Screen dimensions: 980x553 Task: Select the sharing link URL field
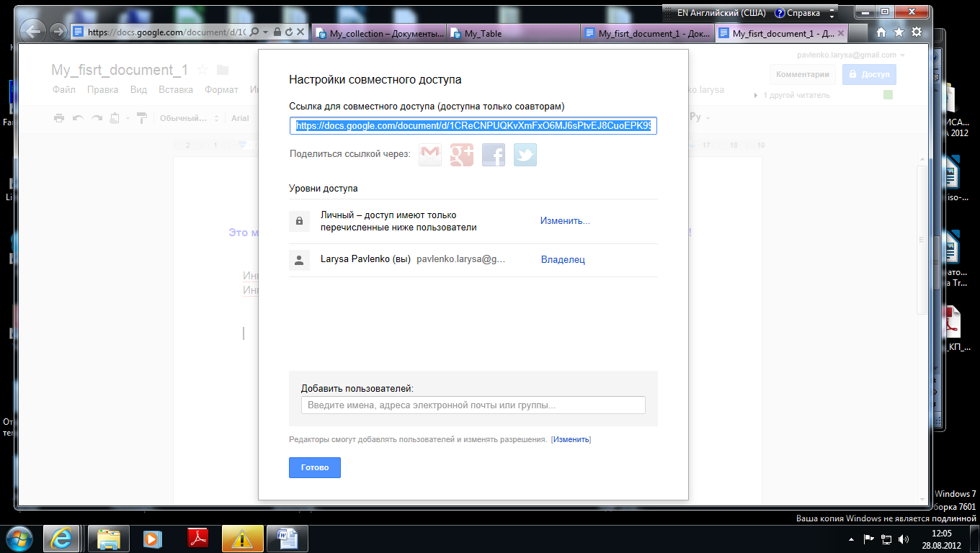(473, 126)
